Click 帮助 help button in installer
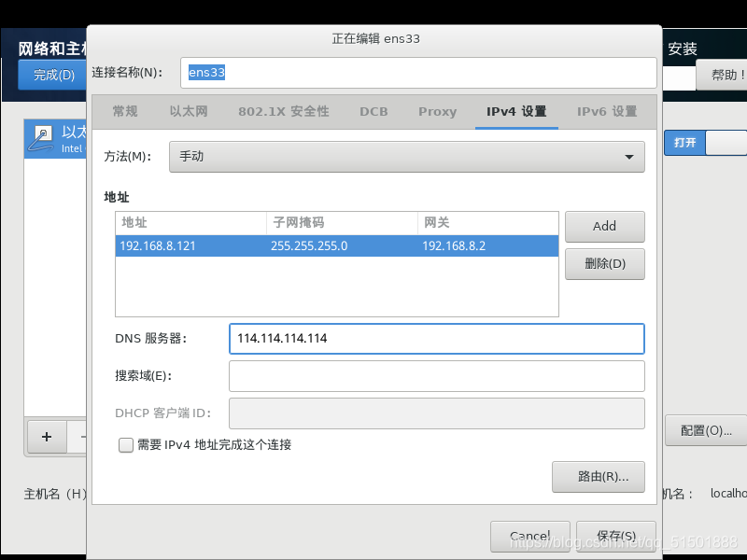 [x=722, y=75]
